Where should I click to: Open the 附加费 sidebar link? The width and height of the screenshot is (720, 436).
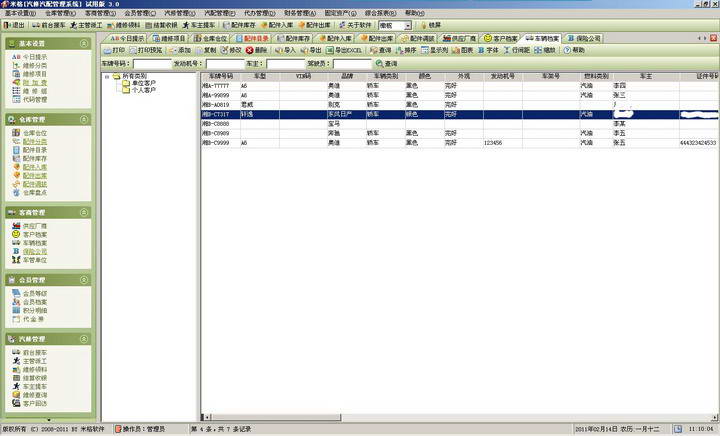35,83
